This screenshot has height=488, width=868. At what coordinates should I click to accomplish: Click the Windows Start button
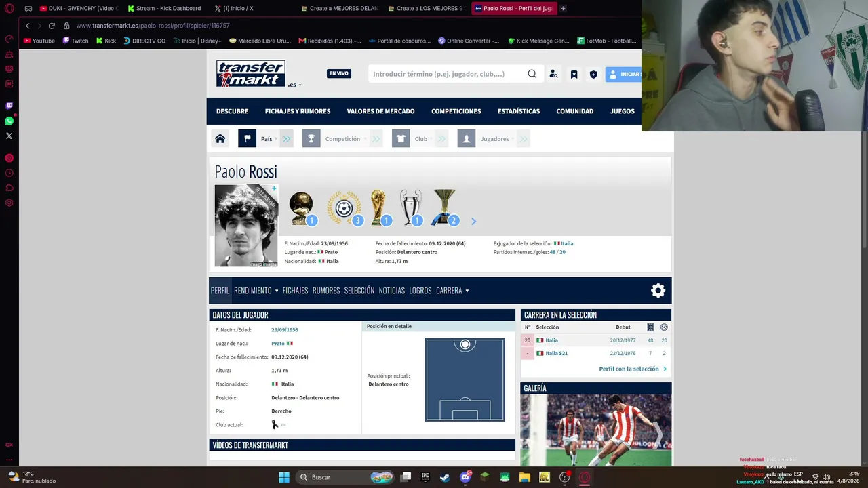point(284,477)
